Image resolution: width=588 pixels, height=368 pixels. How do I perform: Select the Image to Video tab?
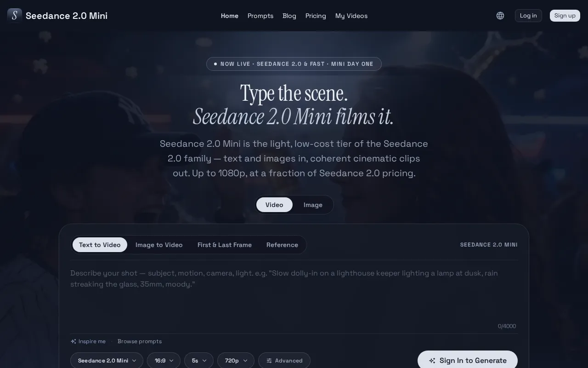pos(159,245)
